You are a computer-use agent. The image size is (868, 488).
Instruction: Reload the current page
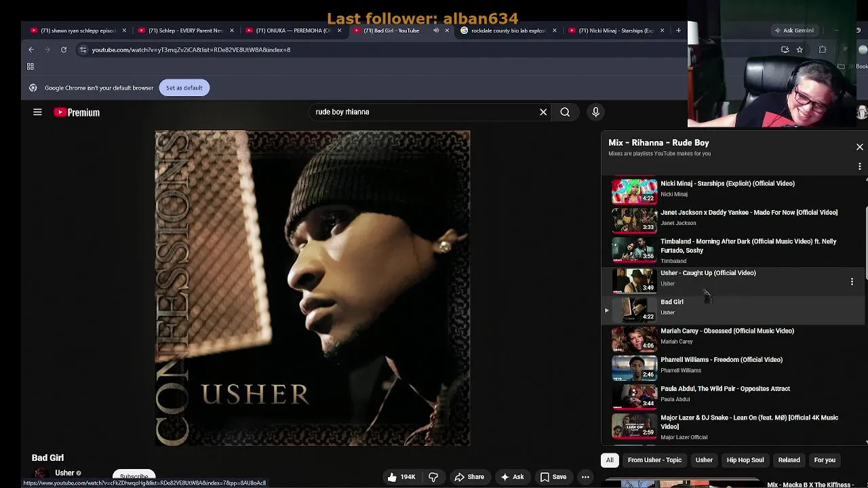pos(64,49)
